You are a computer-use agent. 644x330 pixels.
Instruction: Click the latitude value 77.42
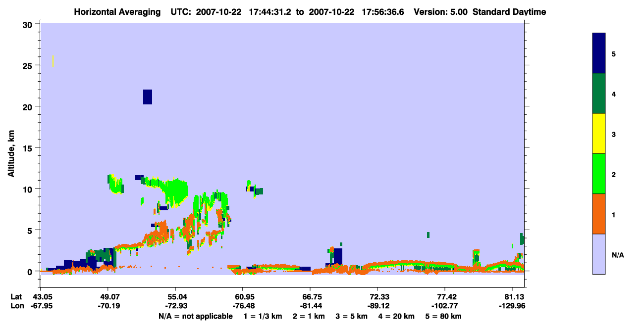(x=445, y=297)
